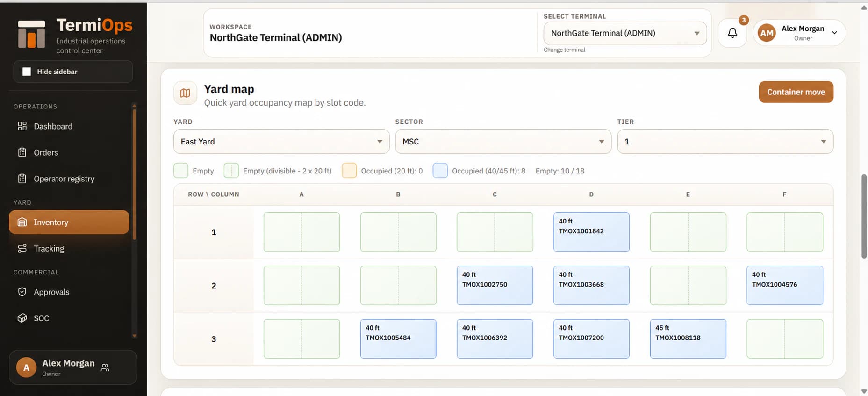Select container TMOX1001842 slot
Viewport: 868px width, 396px height.
click(591, 232)
